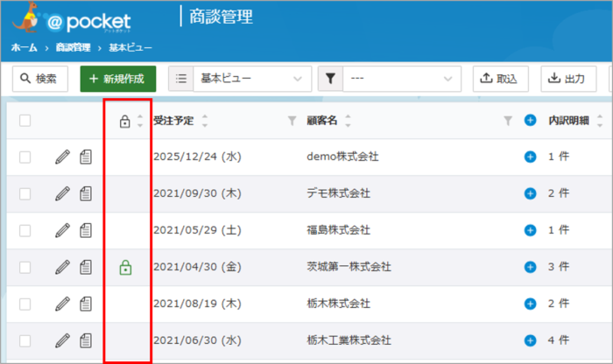The image size is (613, 364).
Task: Click the filter funnel icon in 受注予定 column
Action: pos(292,121)
